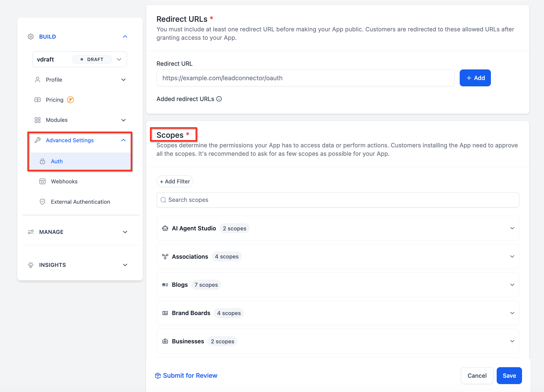Click the External Authentication shield icon
Screen dimensions: 544x392
pos(42,202)
